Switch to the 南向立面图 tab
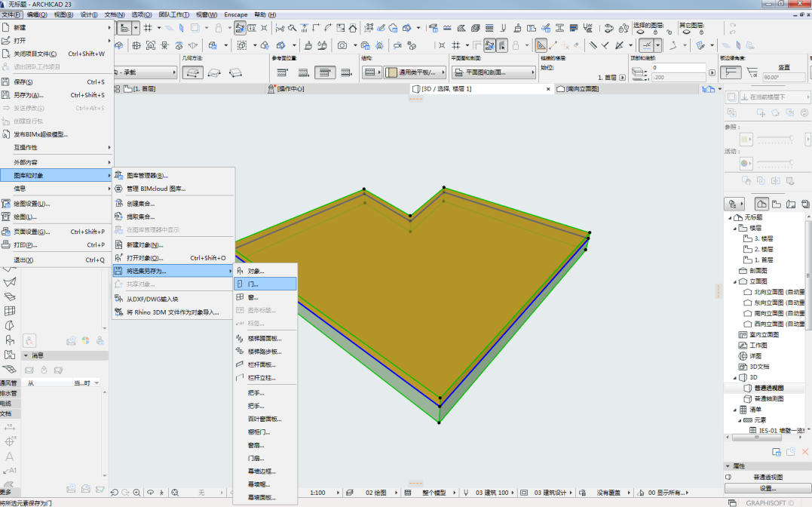The height and width of the screenshot is (507, 812). click(583, 88)
